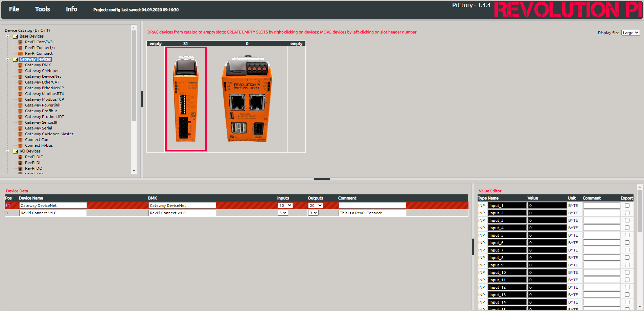This screenshot has height=311, width=644.
Task: Open the Tools menu
Action: coord(42,9)
